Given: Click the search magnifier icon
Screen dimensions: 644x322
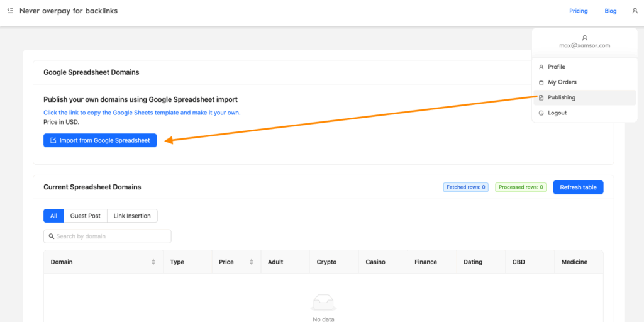Looking at the screenshot, I should pos(50,236).
